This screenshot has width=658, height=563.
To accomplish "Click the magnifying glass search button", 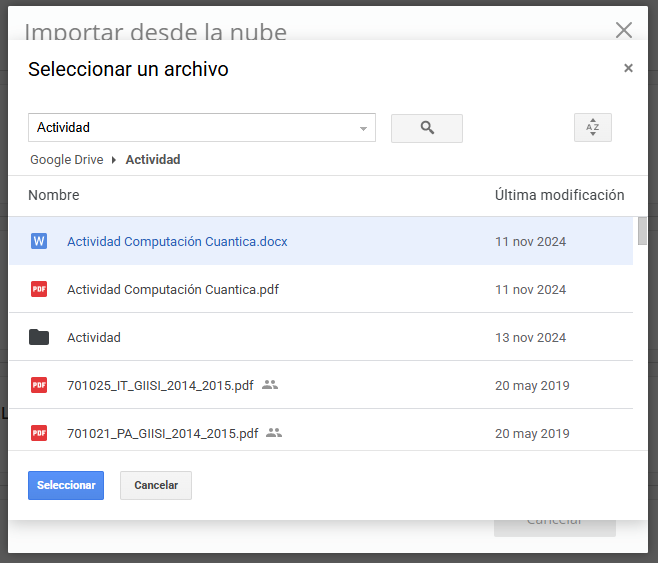I will coord(427,128).
